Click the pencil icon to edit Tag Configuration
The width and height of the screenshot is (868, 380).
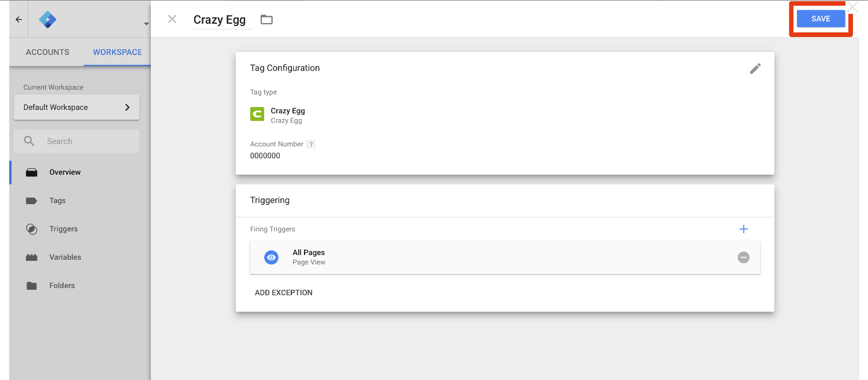(x=755, y=68)
